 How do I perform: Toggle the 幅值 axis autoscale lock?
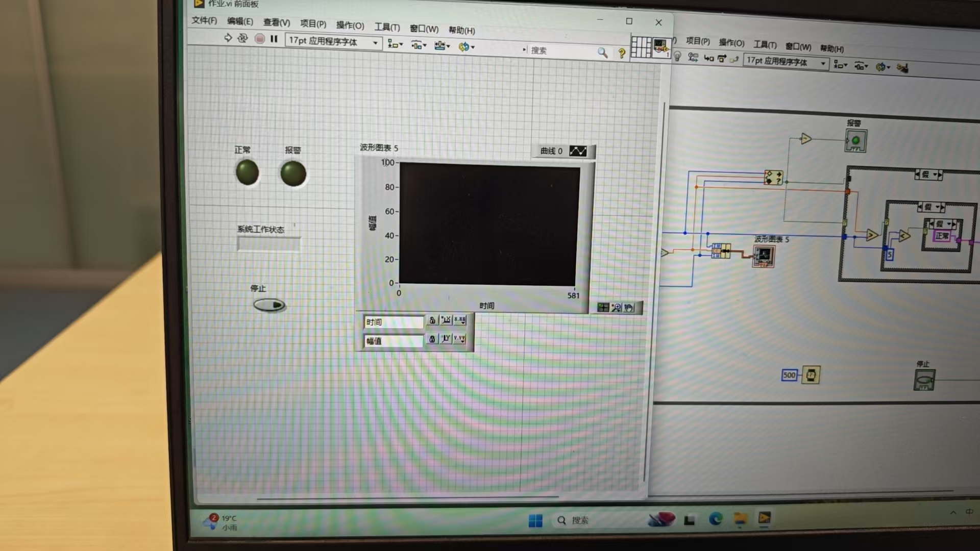432,339
